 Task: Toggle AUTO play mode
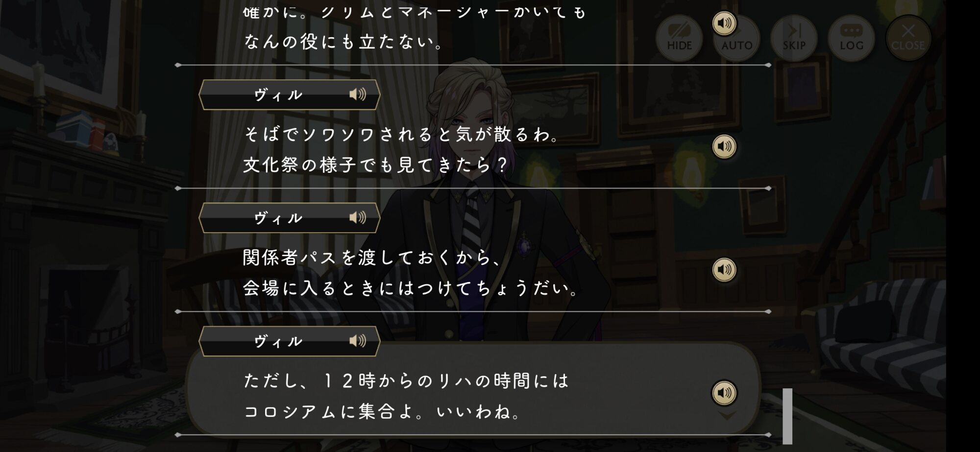tap(737, 39)
